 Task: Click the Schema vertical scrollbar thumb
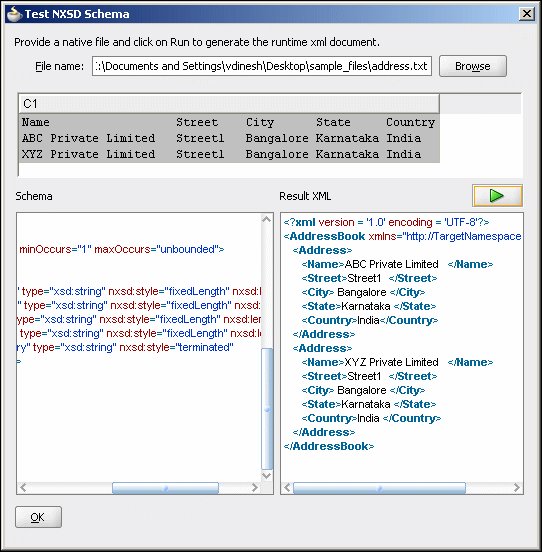click(x=267, y=408)
